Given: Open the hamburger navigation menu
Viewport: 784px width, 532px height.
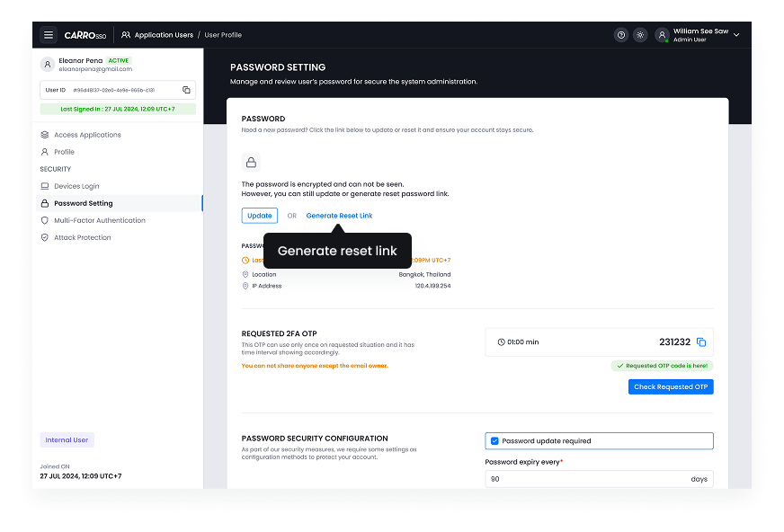Looking at the screenshot, I should point(49,34).
